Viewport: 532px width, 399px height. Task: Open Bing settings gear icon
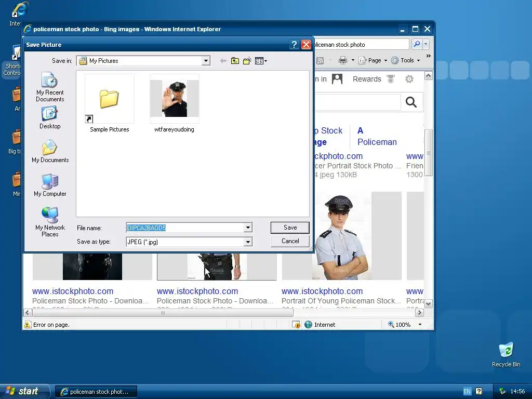(x=409, y=79)
